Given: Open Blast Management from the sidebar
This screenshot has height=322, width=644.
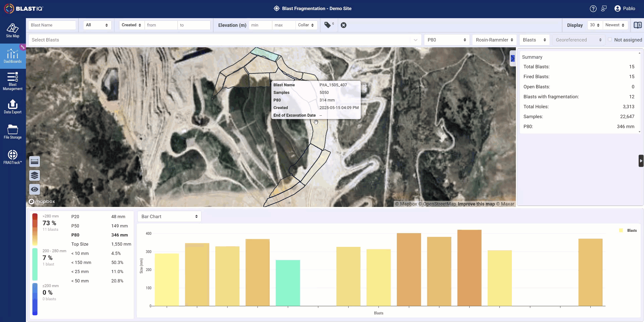Looking at the screenshot, I should click(13, 81).
